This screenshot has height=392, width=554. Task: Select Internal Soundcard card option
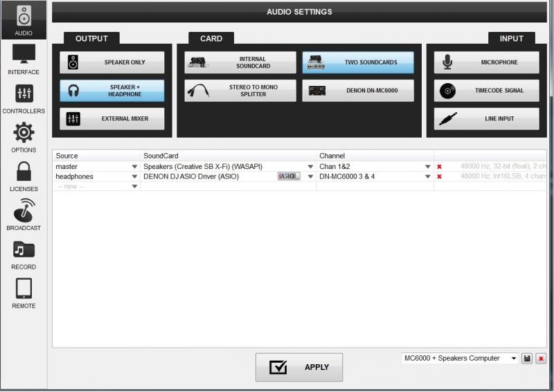coord(240,62)
